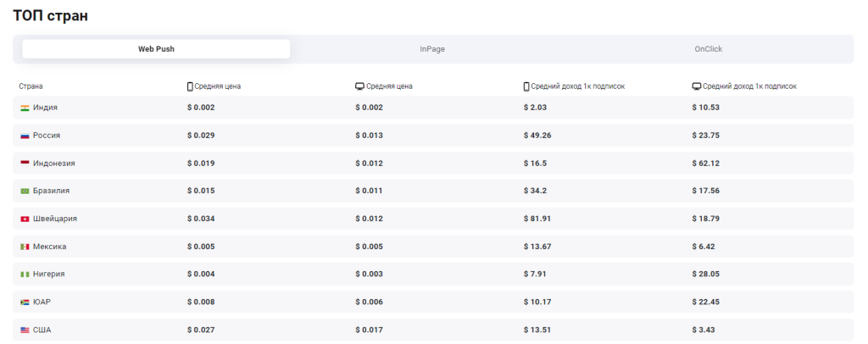
Task: Select the Швейцария country name
Action: 55,219
